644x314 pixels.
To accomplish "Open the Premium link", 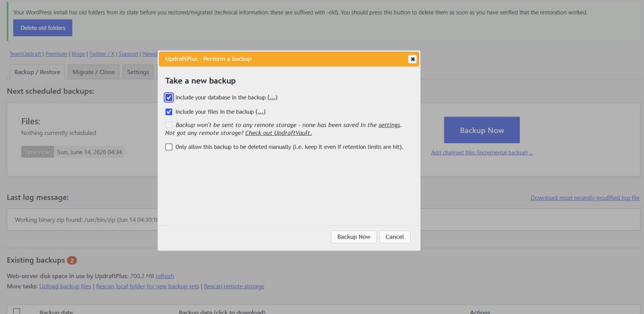I will click(x=56, y=54).
